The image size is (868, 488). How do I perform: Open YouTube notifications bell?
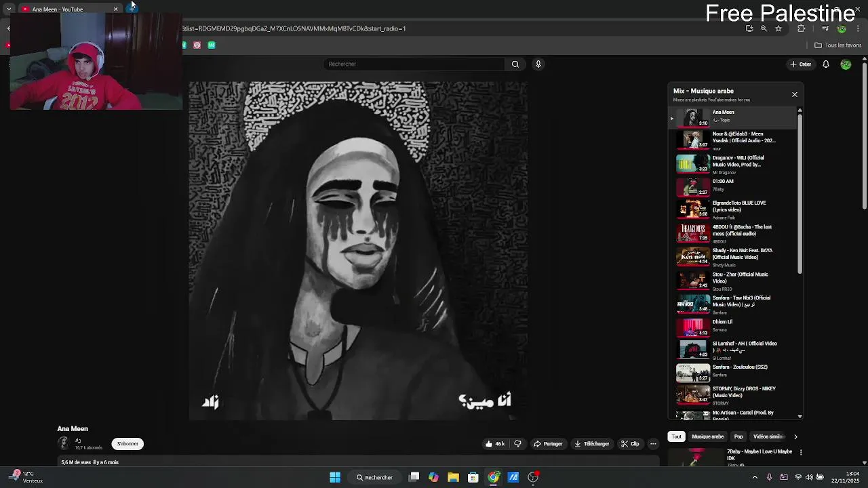(826, 64)
